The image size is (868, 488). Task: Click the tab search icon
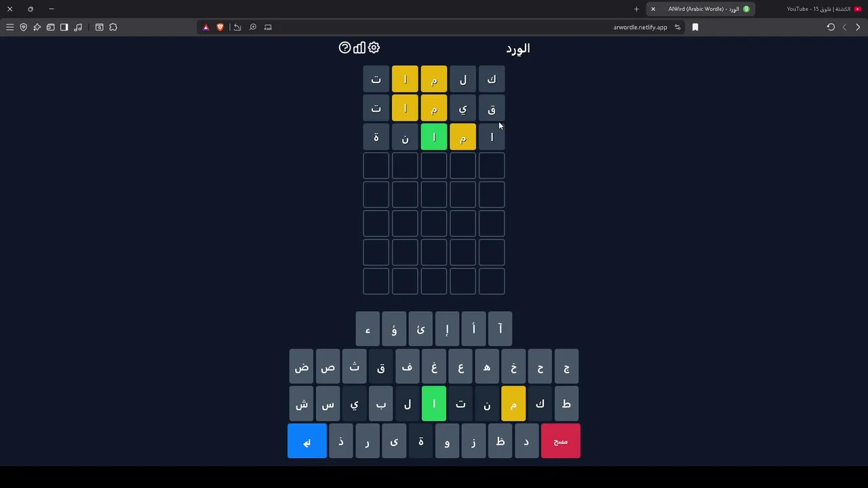99,27
